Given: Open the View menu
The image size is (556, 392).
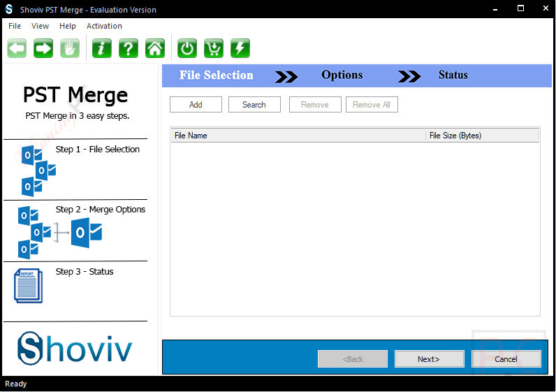Looking at the screenshot, I should (40, 26).
